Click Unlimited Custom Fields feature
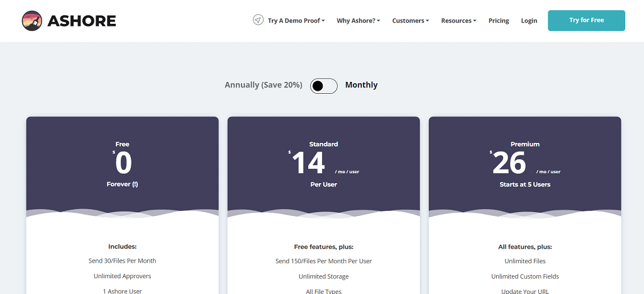This screenshot has width=644, height=294. click(525, 276)
